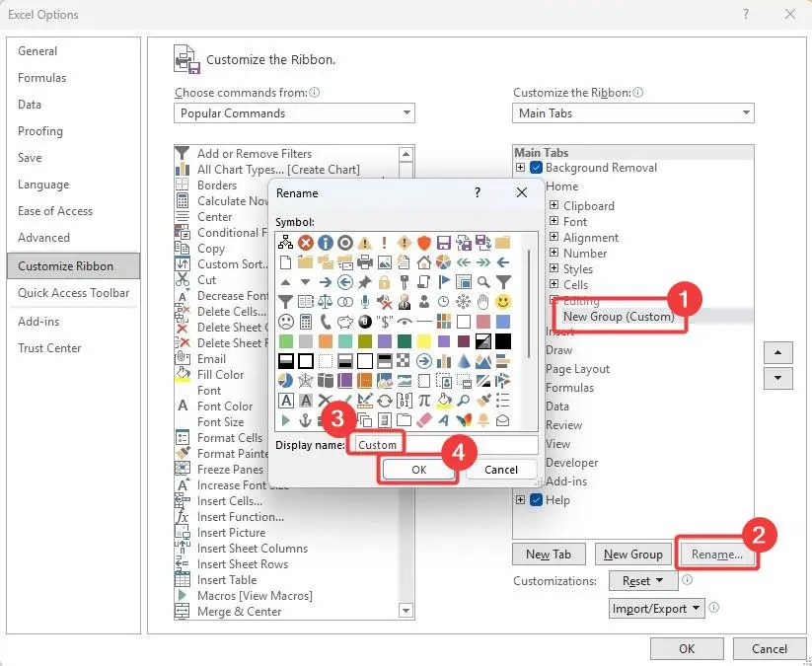Click the Rename... button
Screen dimensions: 812x666
point(716,555)
